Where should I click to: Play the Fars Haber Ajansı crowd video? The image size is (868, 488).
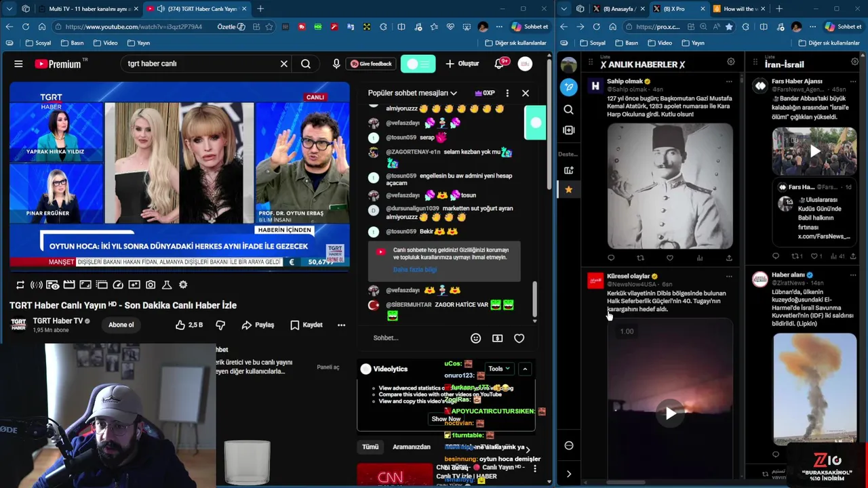coord(814,152)
